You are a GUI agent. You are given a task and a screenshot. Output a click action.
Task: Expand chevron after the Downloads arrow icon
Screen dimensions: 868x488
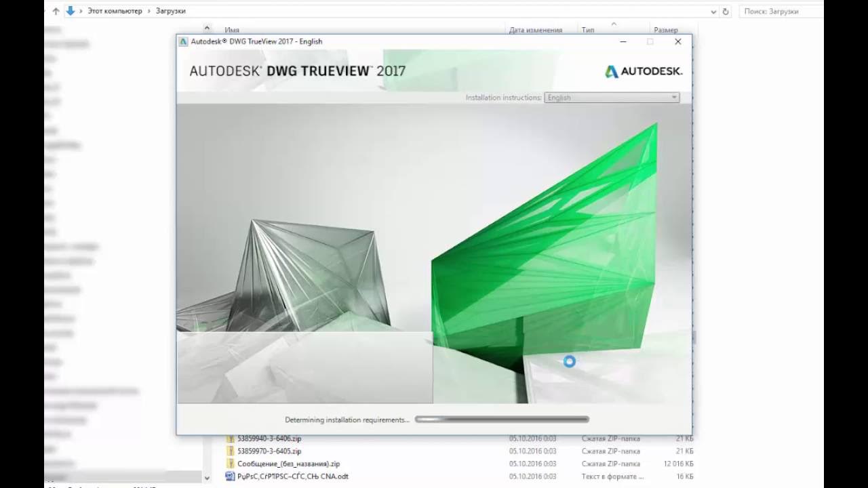[81, 12]
